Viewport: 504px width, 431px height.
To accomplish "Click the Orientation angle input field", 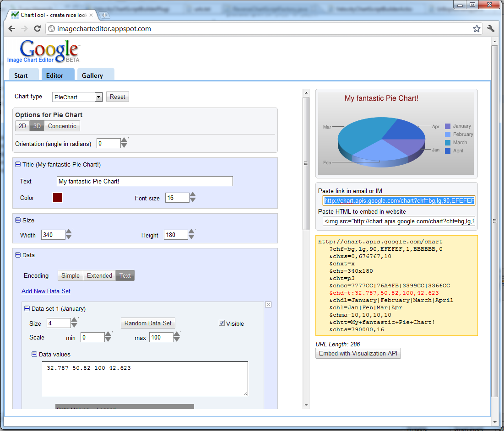I will tap(108, 143).
